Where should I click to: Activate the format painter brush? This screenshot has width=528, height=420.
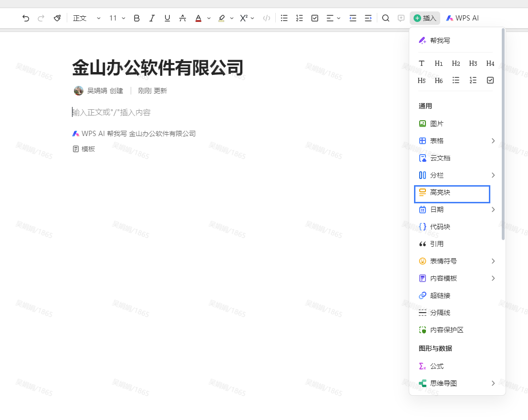57,18
